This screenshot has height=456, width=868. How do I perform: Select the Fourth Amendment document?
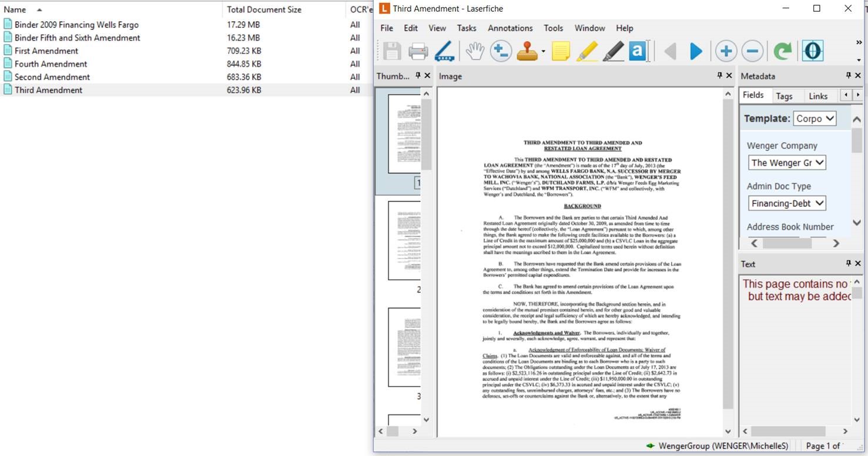coord(51,63)
